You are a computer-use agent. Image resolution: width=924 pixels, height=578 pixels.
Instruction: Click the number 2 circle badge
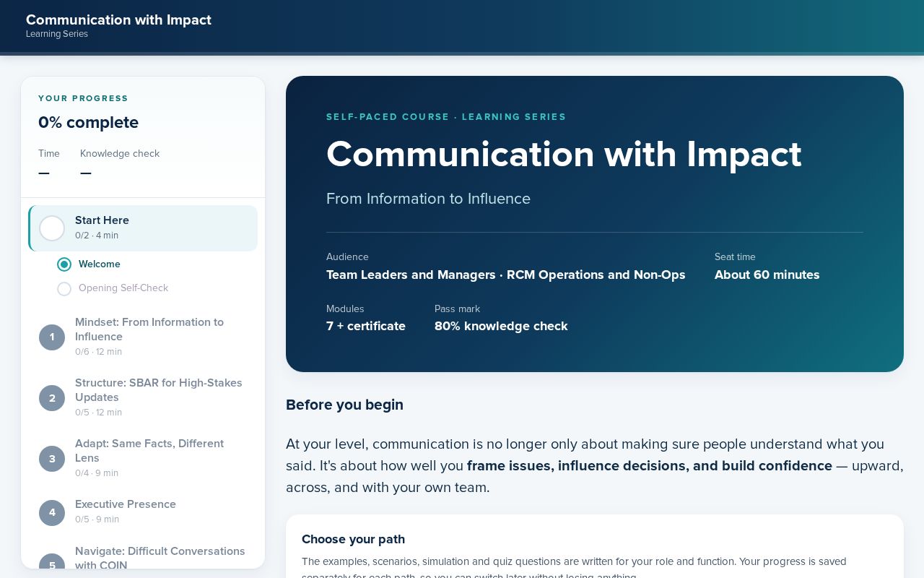coord(52,397)
